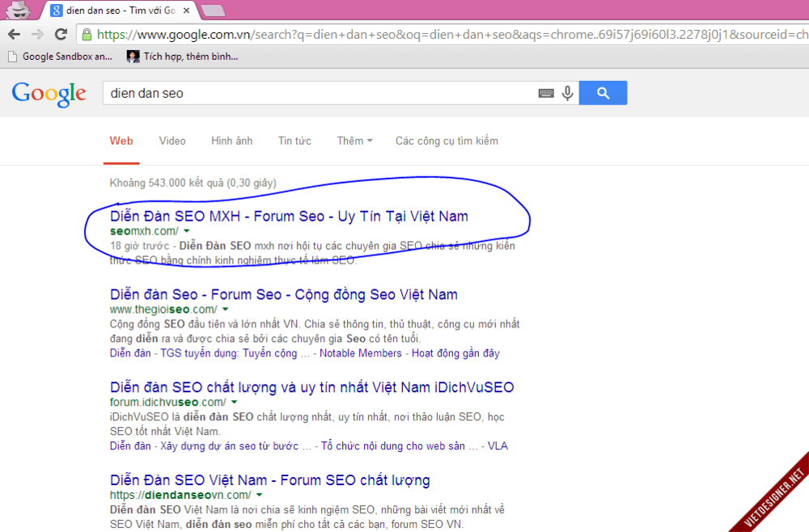Click the green HTTPS padlock icon
The width and height of the screenshot is (809, 532).
point(87,35)
